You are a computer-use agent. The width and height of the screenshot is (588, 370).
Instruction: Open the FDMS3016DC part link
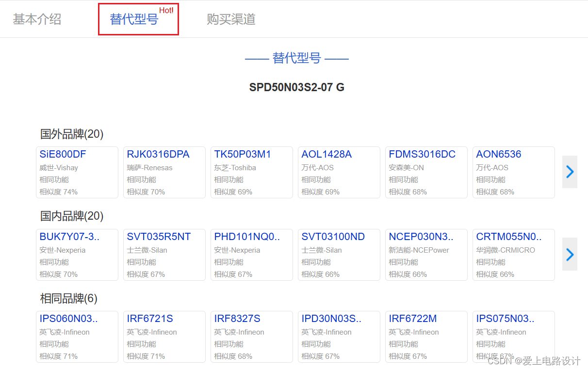click(x=422, y=154)
